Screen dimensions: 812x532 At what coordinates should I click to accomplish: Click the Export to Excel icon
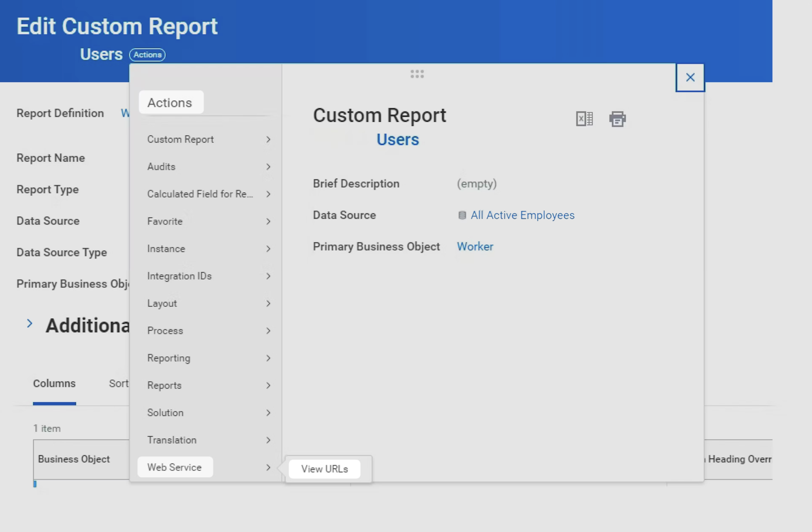[x=584, y=119]
